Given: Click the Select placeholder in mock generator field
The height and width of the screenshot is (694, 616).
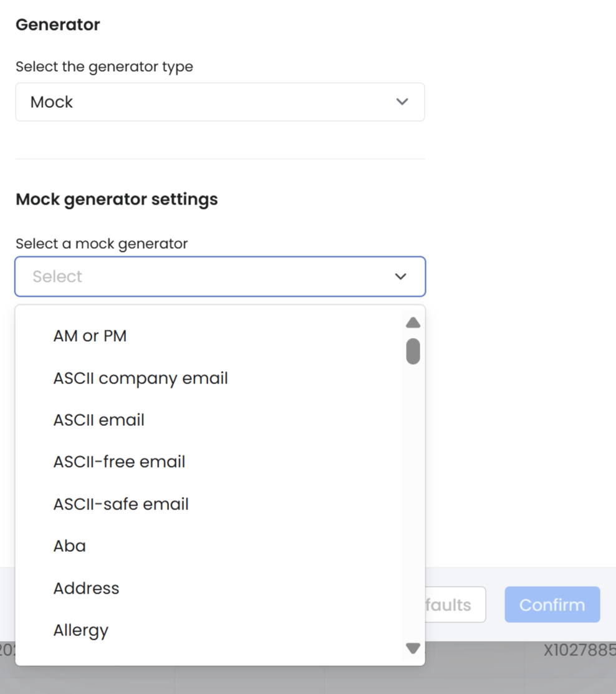Looking at the screenshot, I should point(57,276).
